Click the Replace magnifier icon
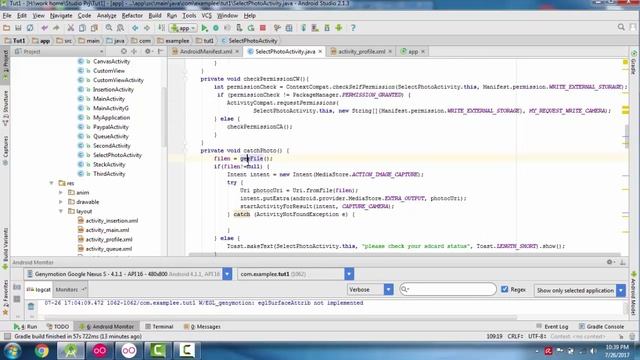640x360 pixels. (120, 28)
